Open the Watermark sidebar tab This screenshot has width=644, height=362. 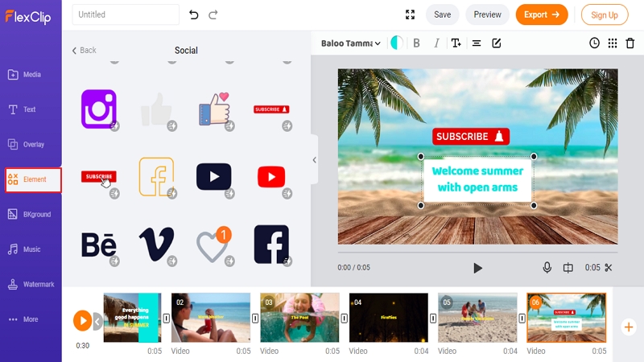31,284
